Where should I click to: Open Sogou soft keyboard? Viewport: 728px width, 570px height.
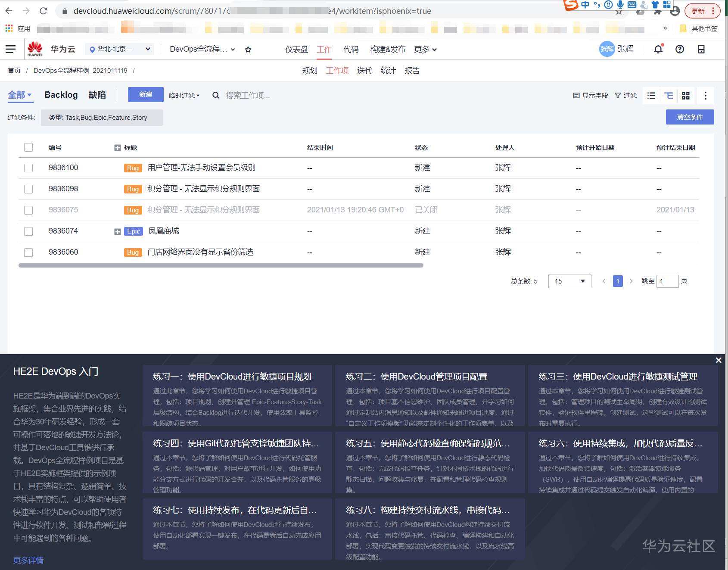pos(632,5)
